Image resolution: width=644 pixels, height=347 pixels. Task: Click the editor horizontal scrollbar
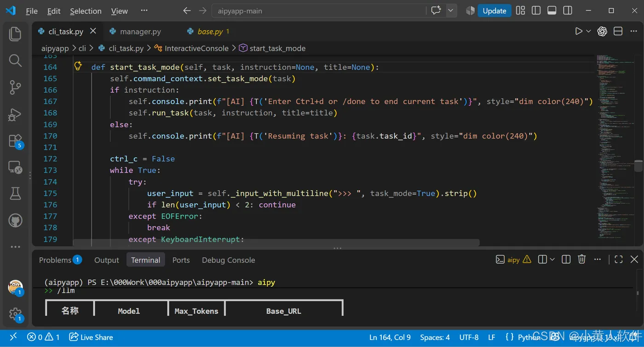pyautogui.click(x=276, y=243)
